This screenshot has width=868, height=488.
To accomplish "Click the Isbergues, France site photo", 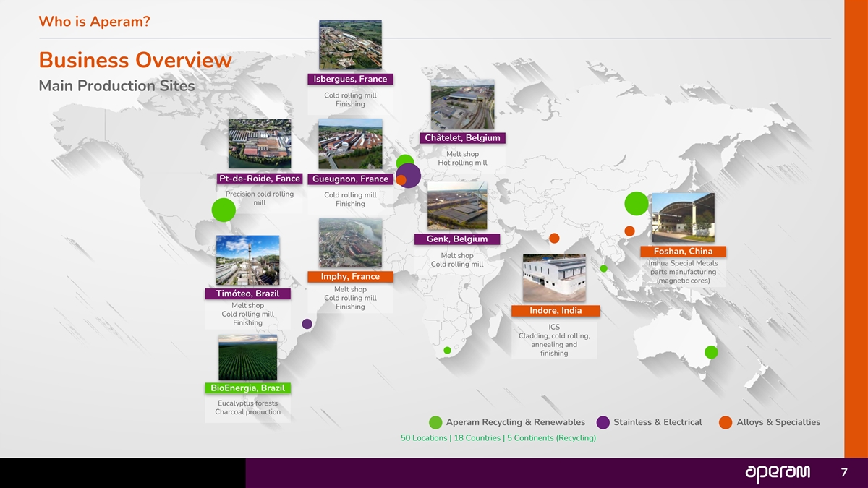I will 350,45.
